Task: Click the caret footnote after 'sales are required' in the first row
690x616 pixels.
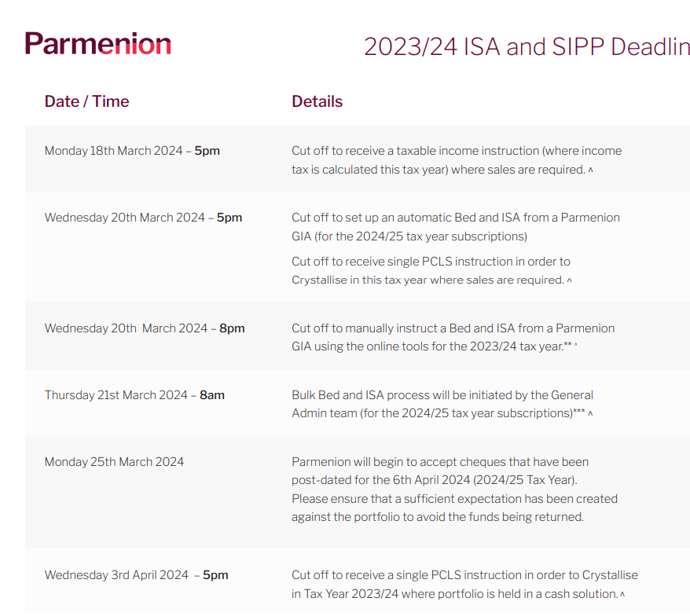Action: [x=590, y=170]
